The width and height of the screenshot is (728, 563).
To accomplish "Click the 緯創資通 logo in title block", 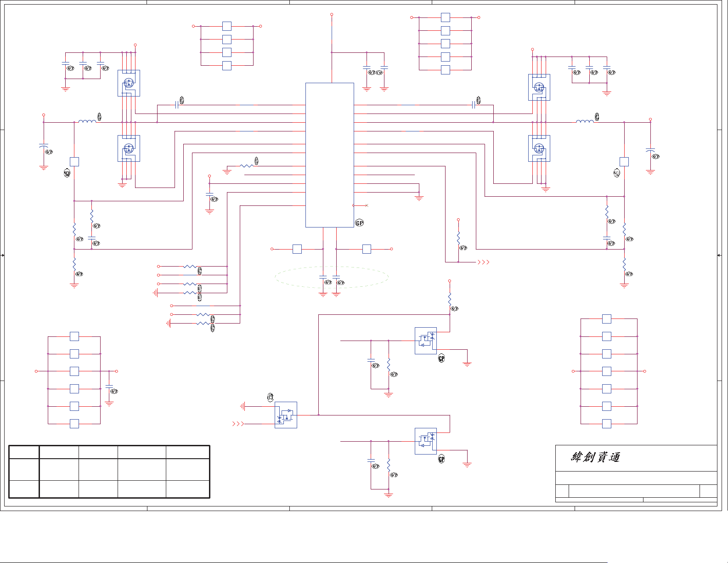I will click(x=596, y=457).
